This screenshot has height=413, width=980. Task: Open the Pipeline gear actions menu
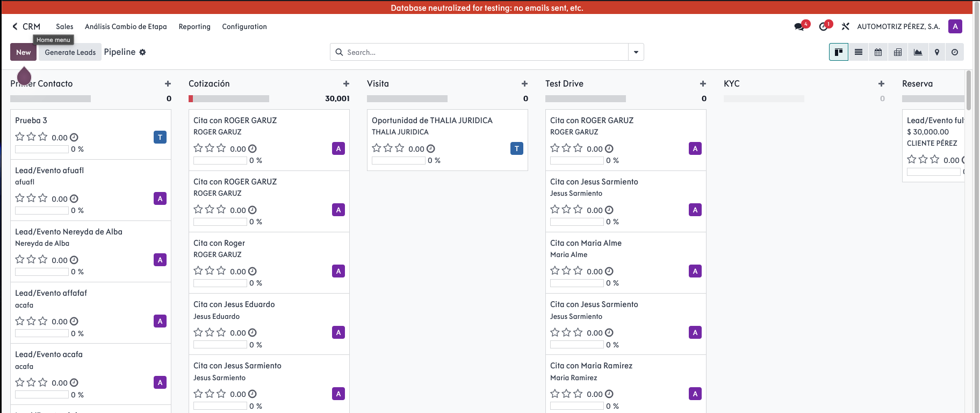(142, 52)
